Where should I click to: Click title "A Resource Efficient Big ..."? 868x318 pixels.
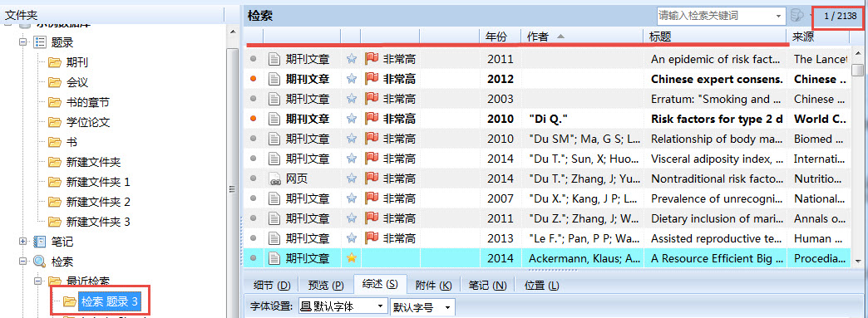[x=717, y=258]
